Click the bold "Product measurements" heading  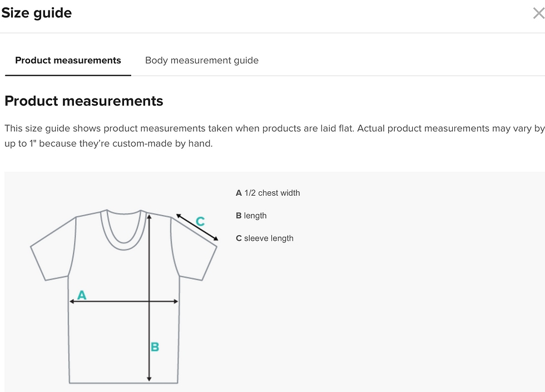point(84,101)
